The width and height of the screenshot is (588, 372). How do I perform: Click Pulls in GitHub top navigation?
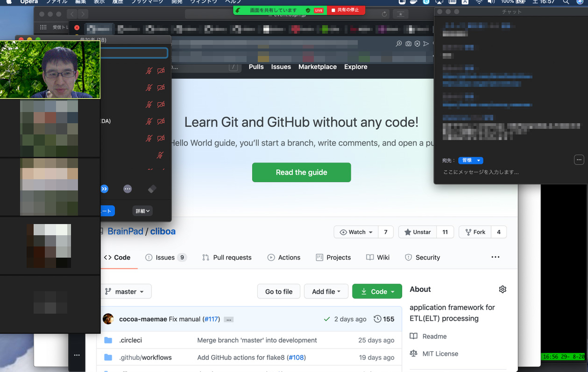pos(256,67)
